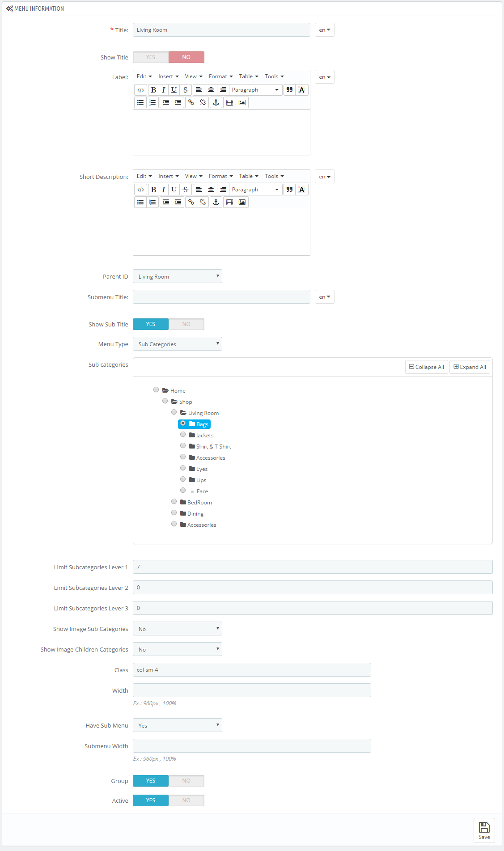
Task: Click Bold icon in Label editor
Action: pyautogui.click(x=153, y=90)
